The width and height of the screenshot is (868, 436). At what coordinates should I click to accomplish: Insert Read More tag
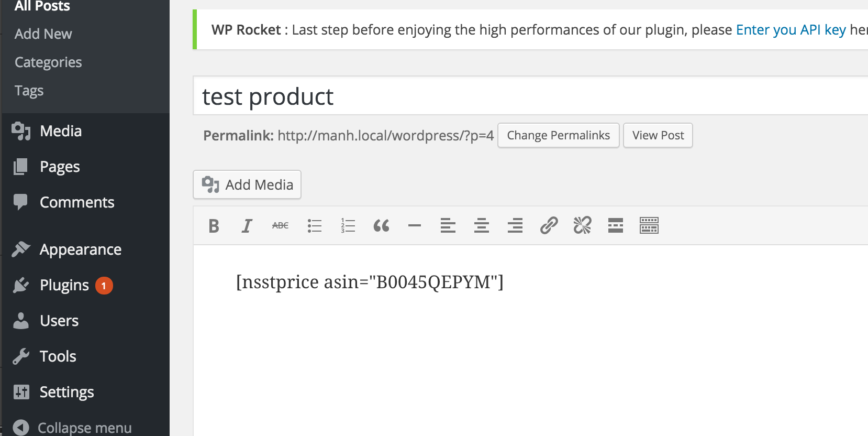click(616, 226)
